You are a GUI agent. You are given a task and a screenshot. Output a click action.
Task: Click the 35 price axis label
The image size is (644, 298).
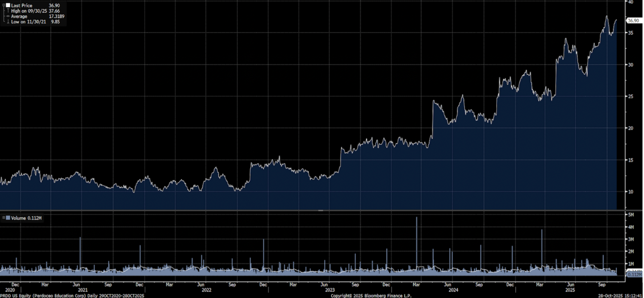(631, 33)
